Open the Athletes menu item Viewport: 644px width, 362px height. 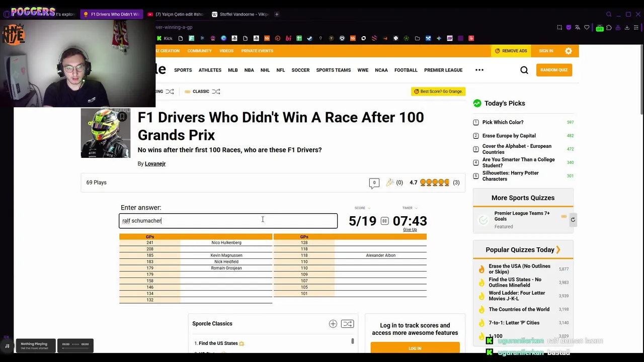(x=210, y=70)
